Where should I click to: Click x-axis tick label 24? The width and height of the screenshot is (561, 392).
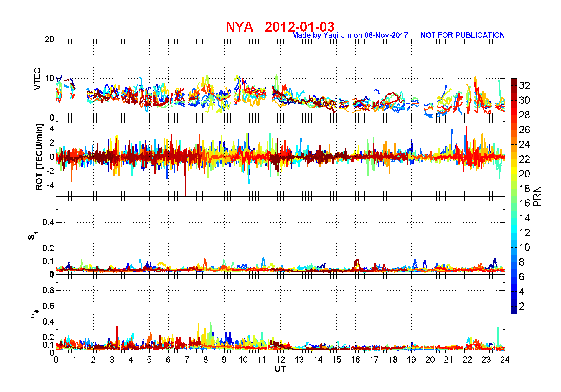tap(505, 360)
